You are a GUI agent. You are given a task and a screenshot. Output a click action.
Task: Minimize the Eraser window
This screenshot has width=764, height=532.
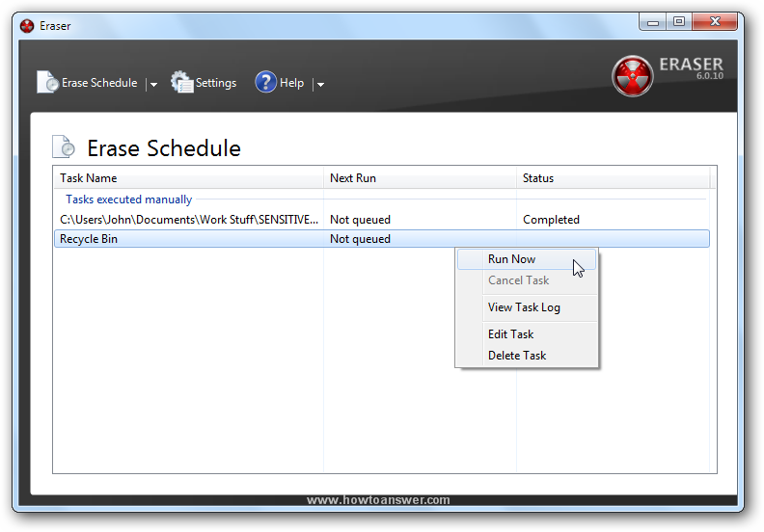[x=653, y=22]
